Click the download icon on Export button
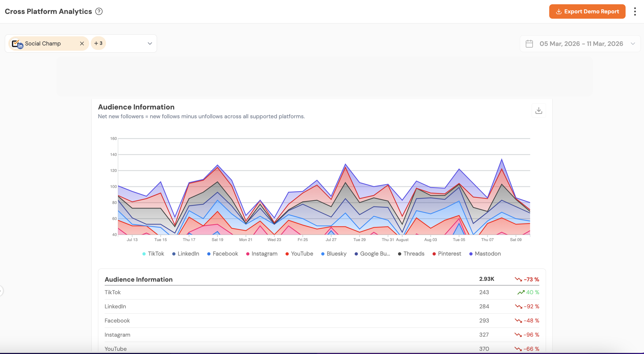This screenshot has height=354, width=644. pyautogui.click(x=559, y=11)
